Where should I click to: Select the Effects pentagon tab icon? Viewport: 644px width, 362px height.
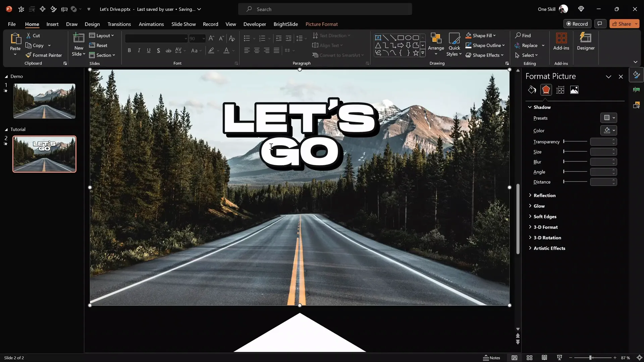click(x=546, y=90)
